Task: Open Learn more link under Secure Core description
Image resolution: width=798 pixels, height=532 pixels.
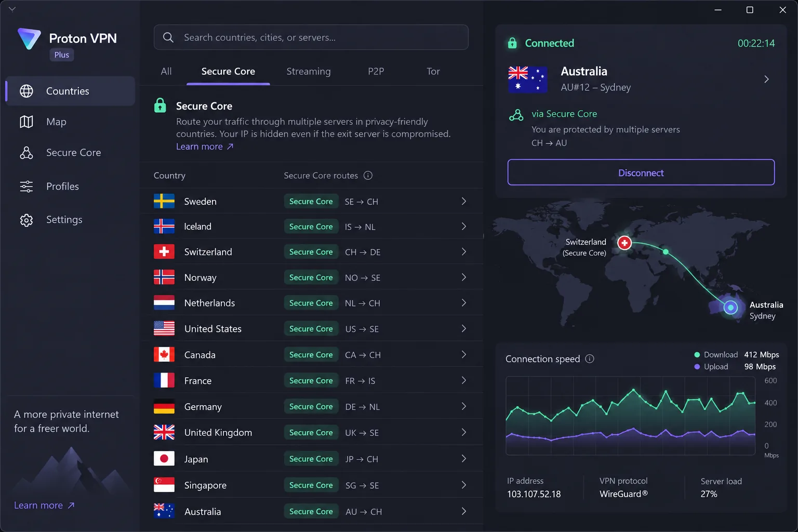Action: pyautogui.click(x=205, y=147)
